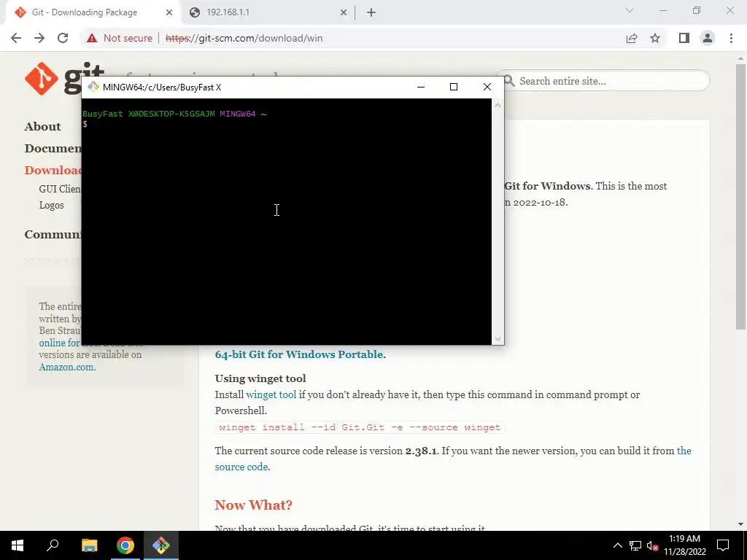Click the online for free book link

coord(59,343)
